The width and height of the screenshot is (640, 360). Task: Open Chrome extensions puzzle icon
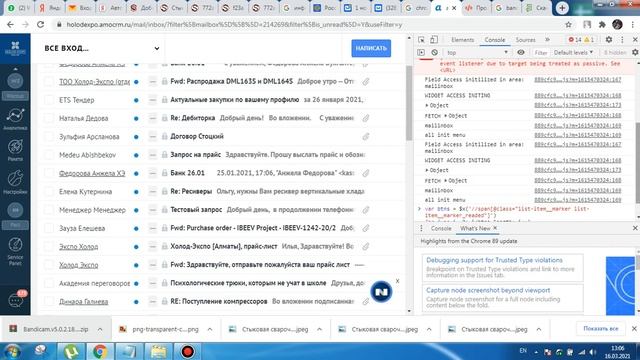pyautogui.click(x=602, y=24)
